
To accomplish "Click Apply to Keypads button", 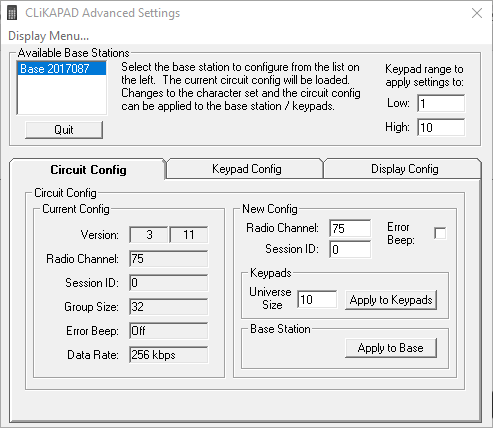I will click(391, 300).
